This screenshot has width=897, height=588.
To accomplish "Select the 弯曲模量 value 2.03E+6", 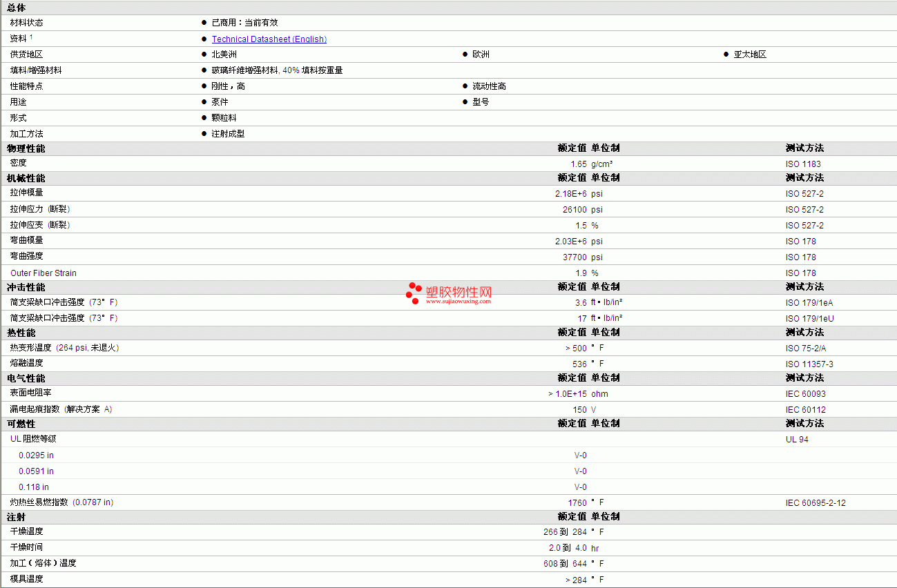I will [x=571, y=242].
